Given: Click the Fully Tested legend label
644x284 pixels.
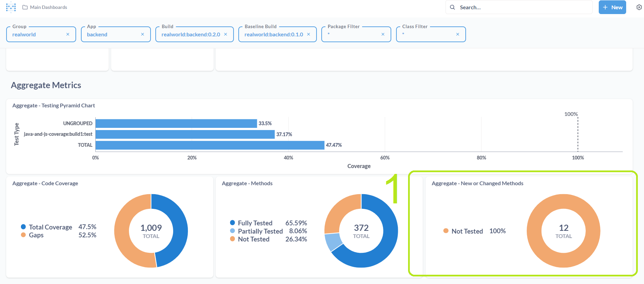Looking at the screenshot, I should click(255, 223).
